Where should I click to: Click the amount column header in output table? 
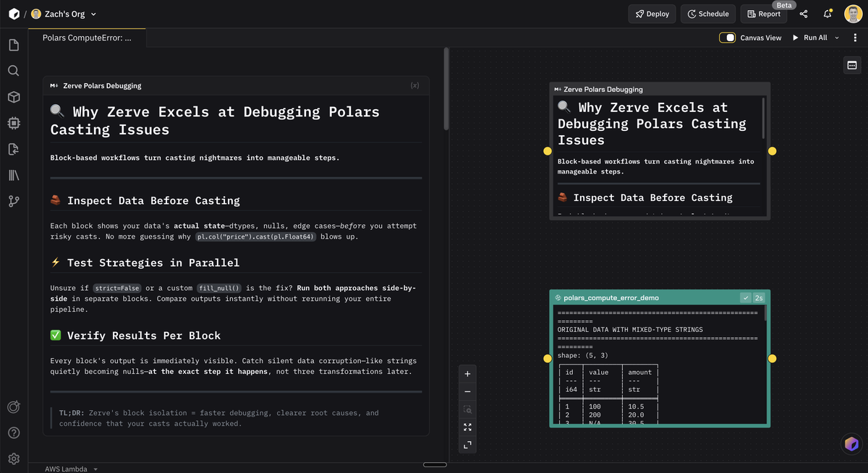[640, 372]
